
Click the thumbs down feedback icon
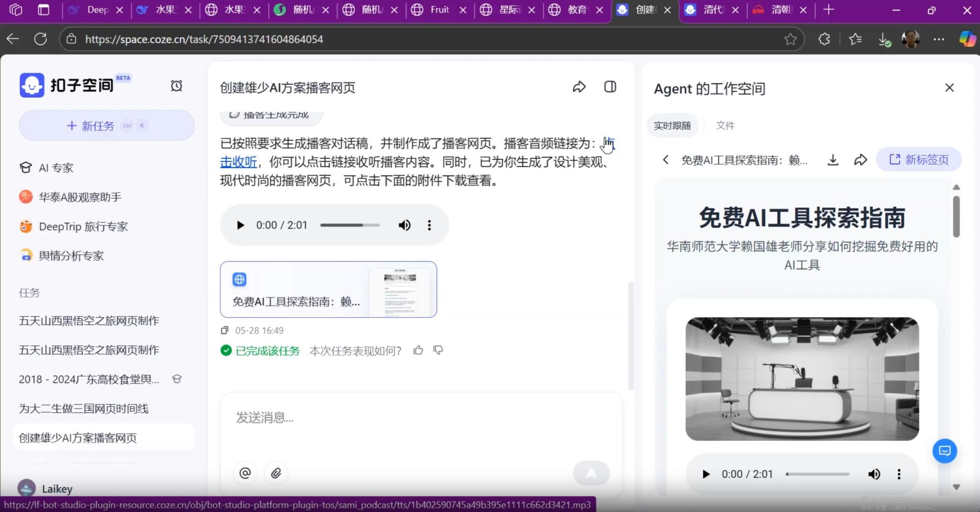point(438,351)
